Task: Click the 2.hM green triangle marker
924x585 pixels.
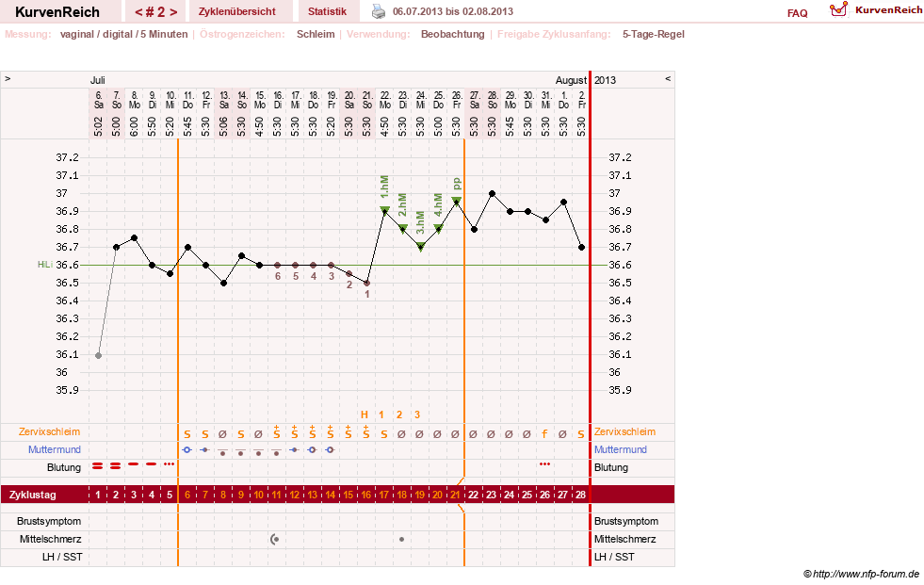Action: [x=403, y=229]
